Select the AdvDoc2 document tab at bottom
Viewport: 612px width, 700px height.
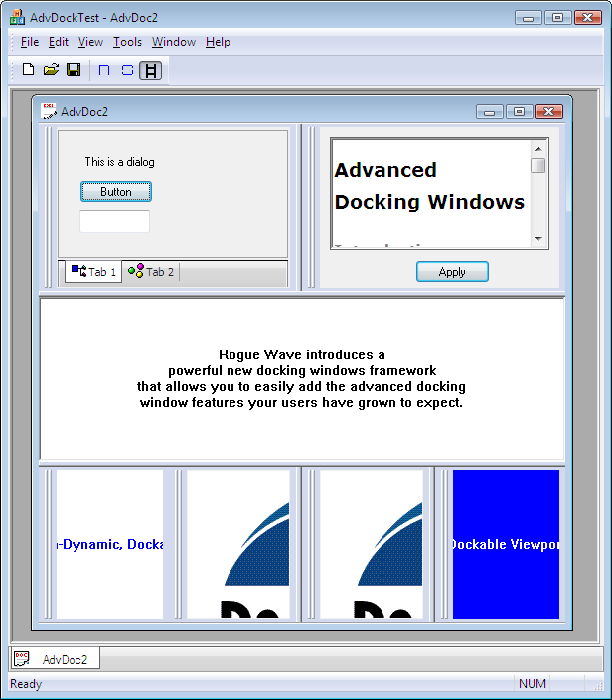pyautogui.click(x=55, y=659)
